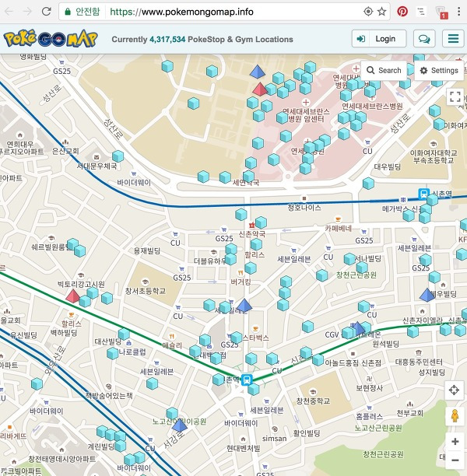Bookmark page with the star icon

381,12
